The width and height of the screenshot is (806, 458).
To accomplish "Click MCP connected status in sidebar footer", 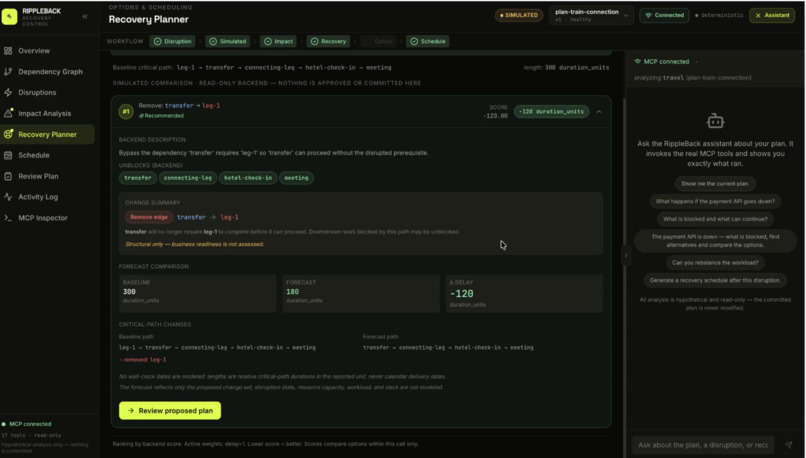I will coord(27,424).
